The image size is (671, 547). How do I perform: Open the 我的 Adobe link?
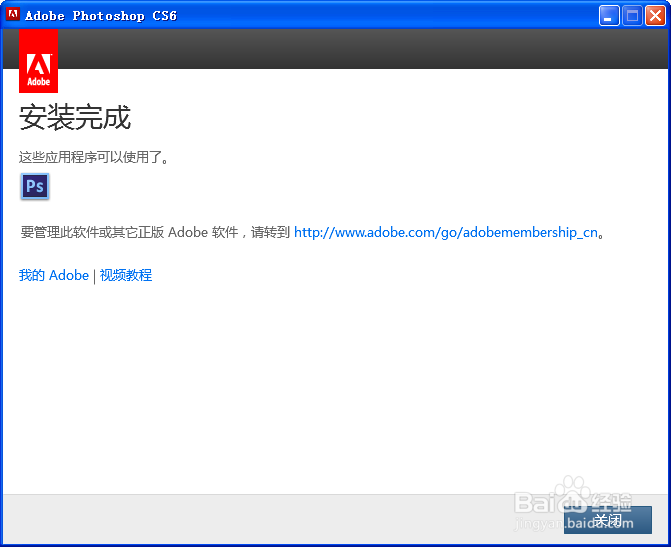click(54, 275)
